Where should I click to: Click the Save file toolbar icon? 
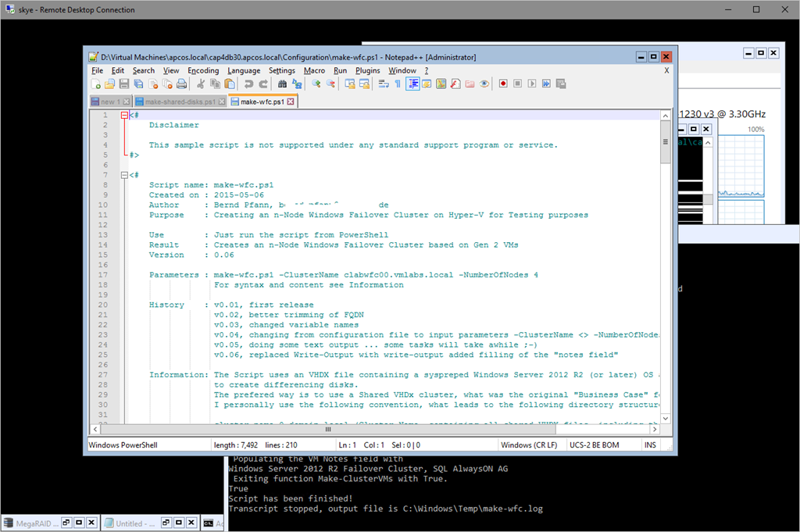click(x=124, y=84)
